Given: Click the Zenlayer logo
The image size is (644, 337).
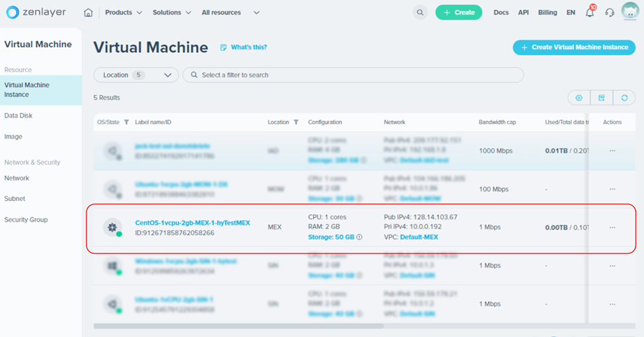Looking at the screenshot, I should pos(36,13).
